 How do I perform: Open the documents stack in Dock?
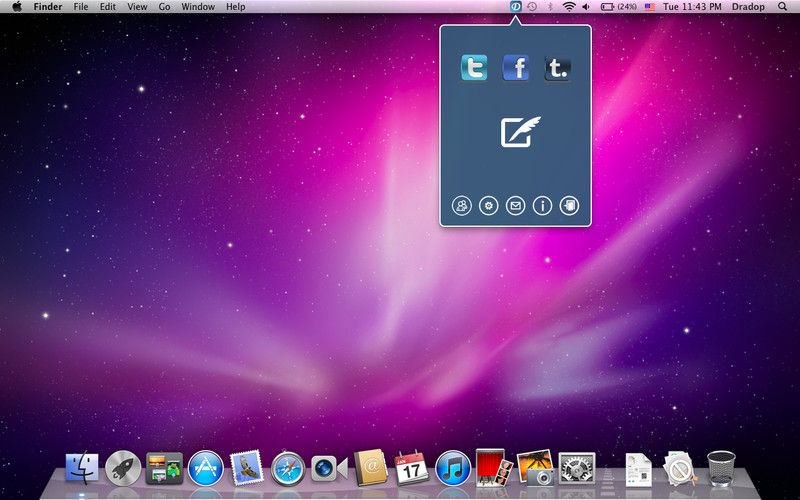[x=638, y=469]
